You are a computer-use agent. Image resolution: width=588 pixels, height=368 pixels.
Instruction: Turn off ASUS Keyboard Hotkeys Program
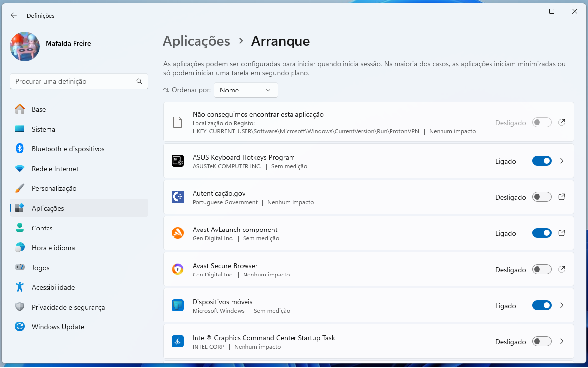(x=541, y=161)
